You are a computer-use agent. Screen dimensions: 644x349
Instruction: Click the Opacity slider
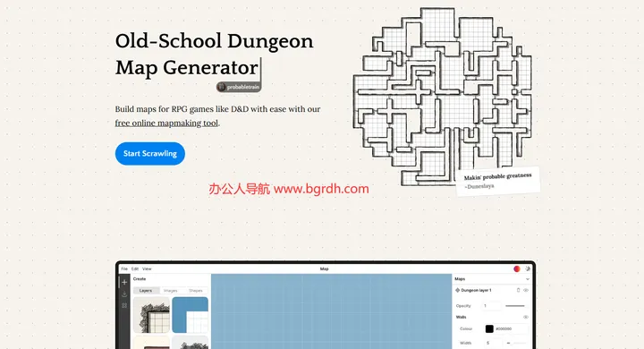click(515, 306)
